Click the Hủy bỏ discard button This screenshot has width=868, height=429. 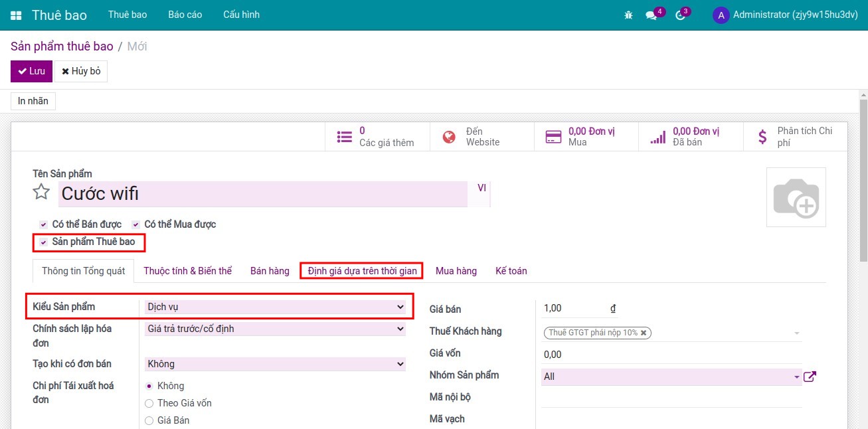[x=81, y=71]
